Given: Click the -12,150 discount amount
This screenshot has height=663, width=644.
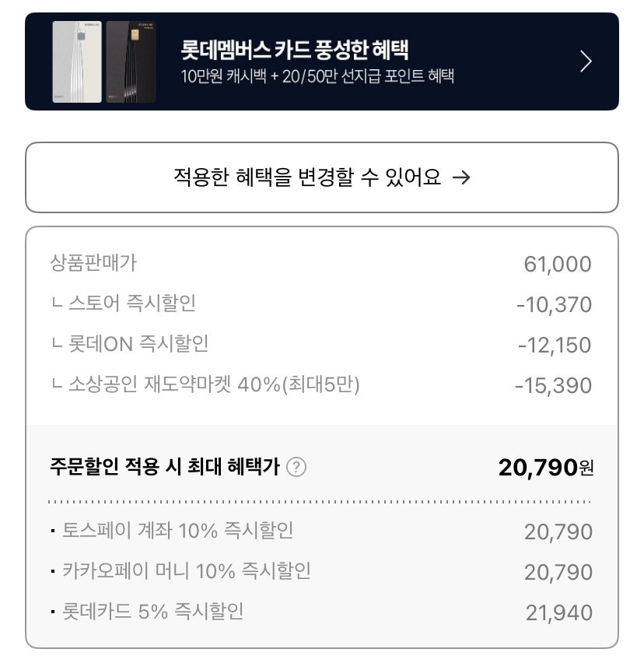Looking at the screenshot, I should [554, 345].
